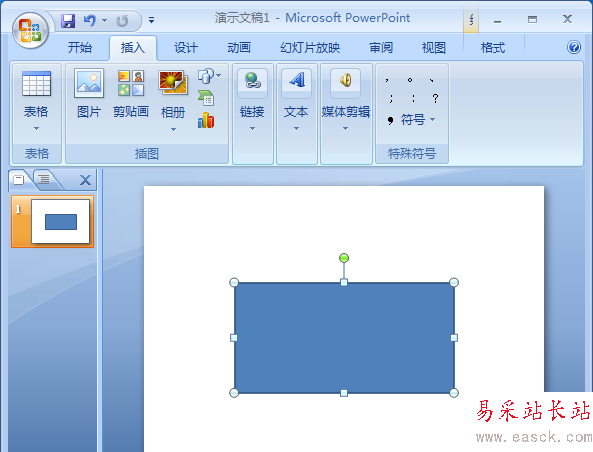Expand the 媒体剪辑 dropdown arrow
Image resolution: width=593 pixels, height=452 pixels.
point(345,129)
